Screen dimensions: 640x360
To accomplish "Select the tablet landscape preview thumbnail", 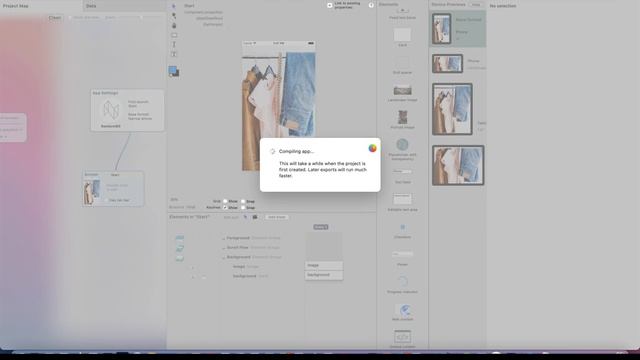I will pyautogui.click(x=458, y=165).
